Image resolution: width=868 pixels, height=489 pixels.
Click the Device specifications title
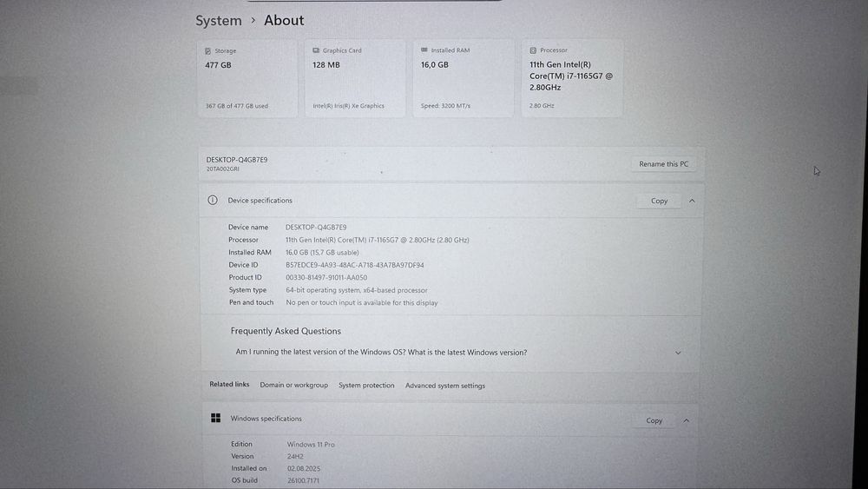coord(260,201)
